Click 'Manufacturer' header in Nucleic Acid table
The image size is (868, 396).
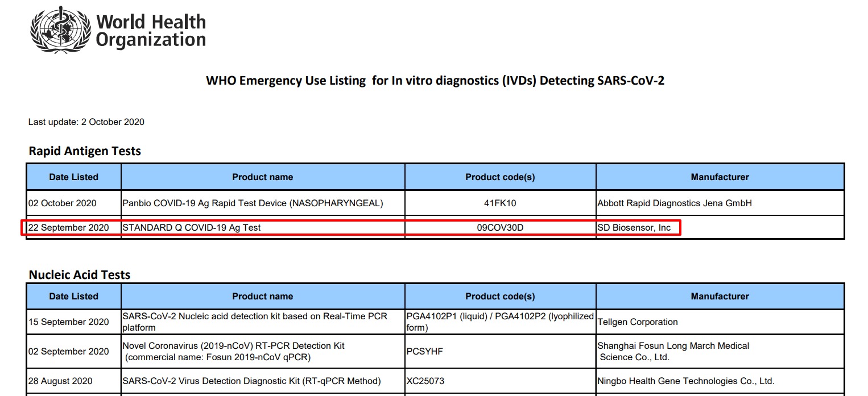click(720, 297)
